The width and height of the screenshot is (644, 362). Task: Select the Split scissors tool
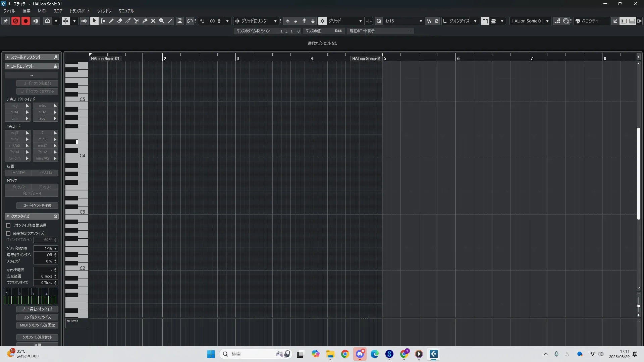pyautogui.click(x=137, y=21)
